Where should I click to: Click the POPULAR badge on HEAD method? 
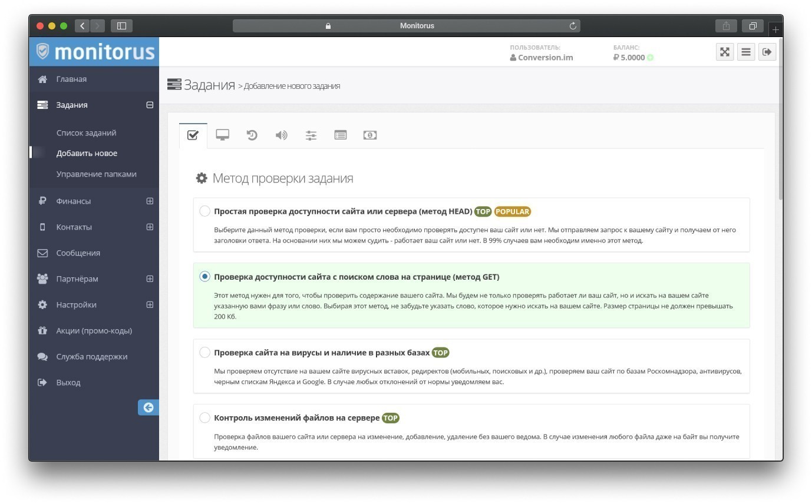coord(512,211)
